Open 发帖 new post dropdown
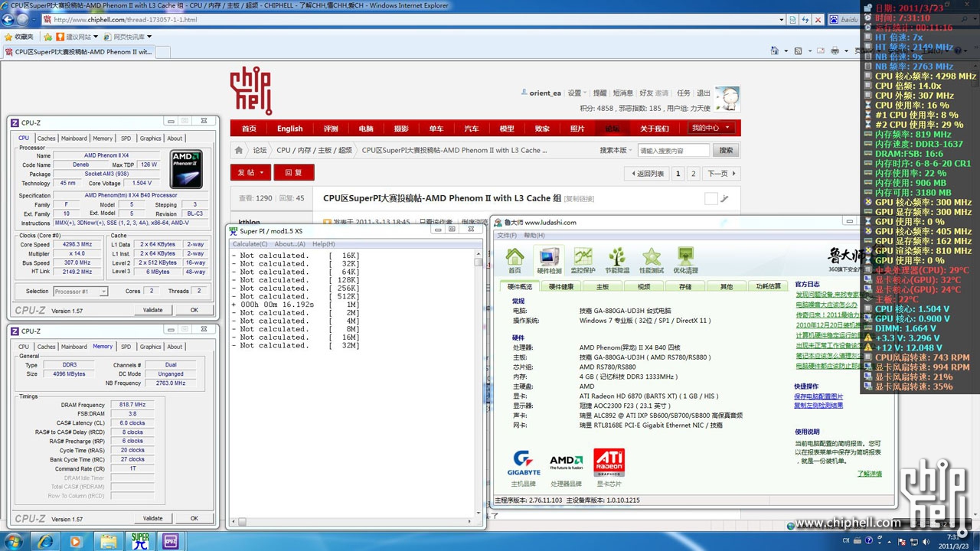The width and height of the screenshot is (980, 551). 250,172
